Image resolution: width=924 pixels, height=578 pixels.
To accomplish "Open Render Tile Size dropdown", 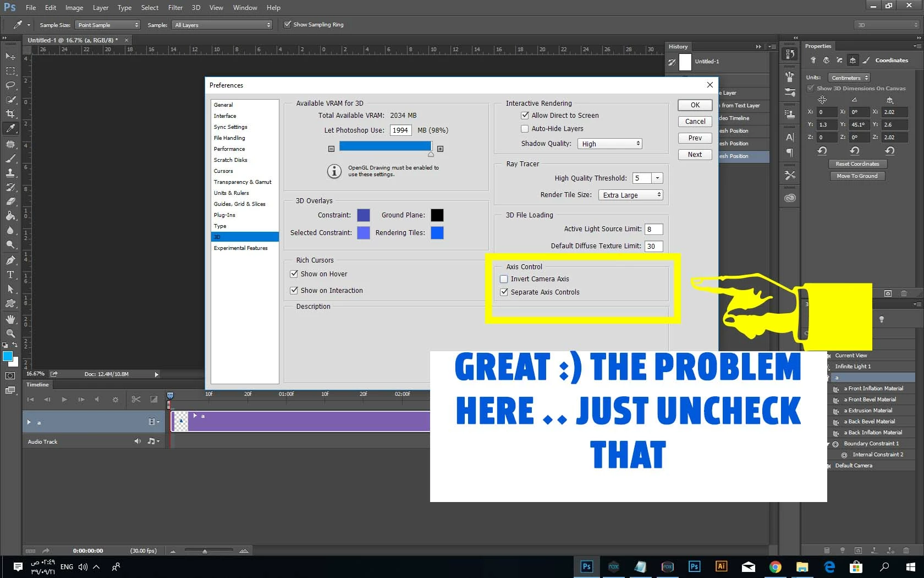I will pyautogui.click(x=631, y=195).
